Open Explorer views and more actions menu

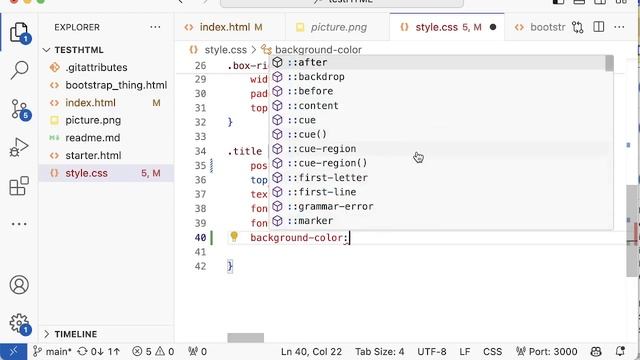[x=155, y=27]
